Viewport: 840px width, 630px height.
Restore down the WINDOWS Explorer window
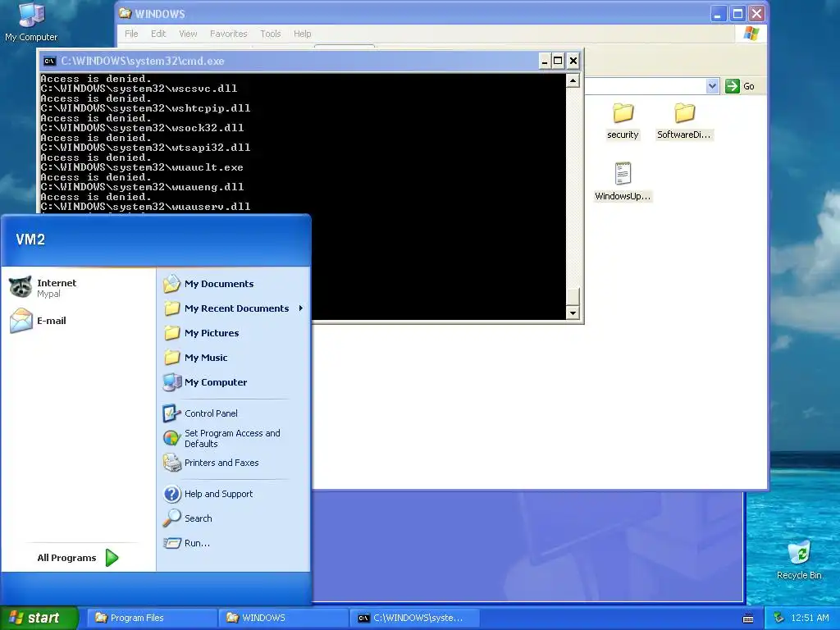(x=737, y=13)
